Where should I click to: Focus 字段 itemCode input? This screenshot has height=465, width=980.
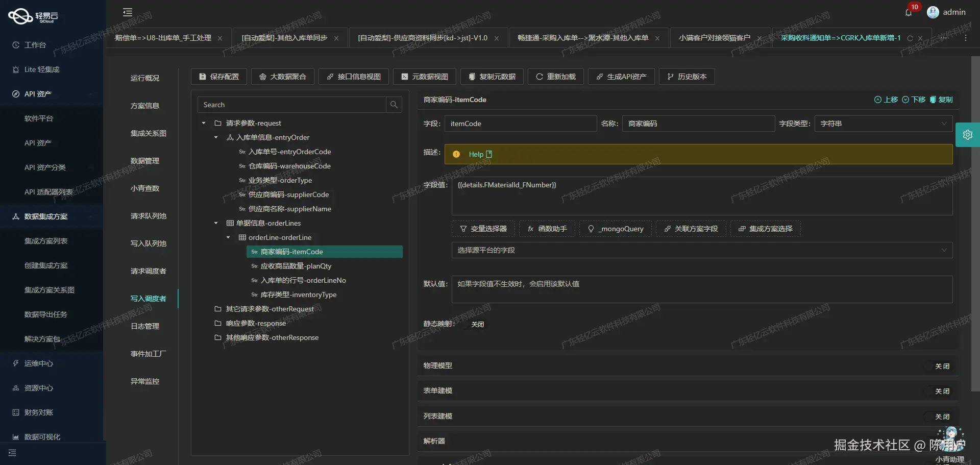[521, 124]
